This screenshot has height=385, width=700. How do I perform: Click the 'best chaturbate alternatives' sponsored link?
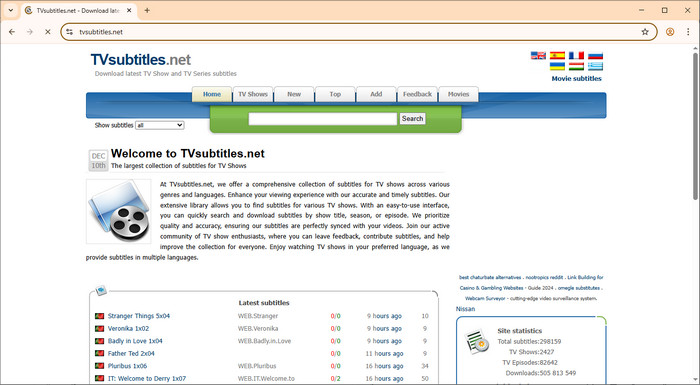(490, 277)
